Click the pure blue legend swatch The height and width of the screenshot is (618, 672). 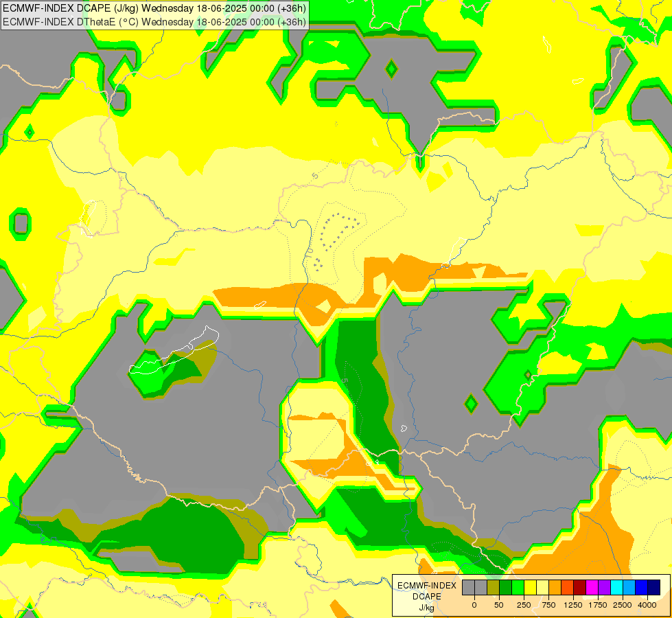pos(641,588)
